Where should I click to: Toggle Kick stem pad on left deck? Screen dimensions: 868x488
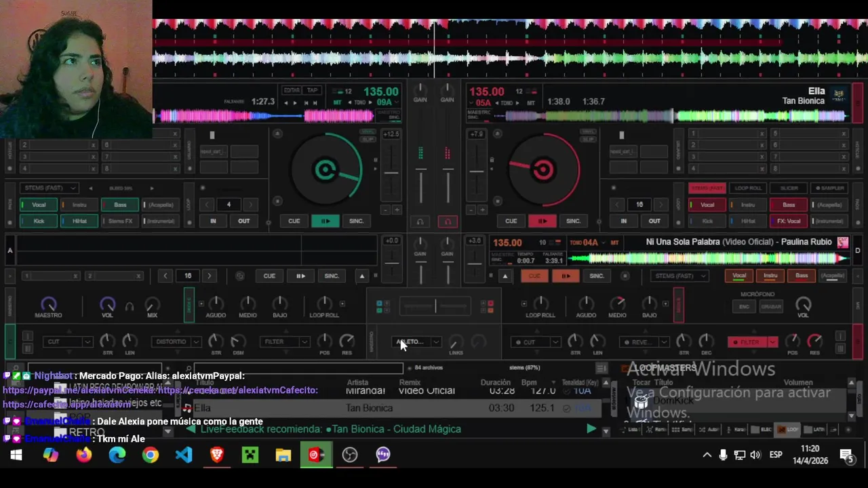click(39, 221)
